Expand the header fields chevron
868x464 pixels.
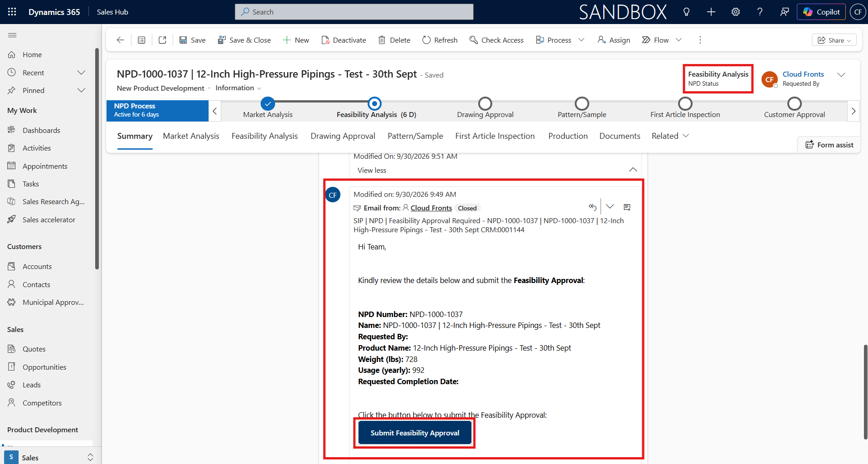coord(841,75)
